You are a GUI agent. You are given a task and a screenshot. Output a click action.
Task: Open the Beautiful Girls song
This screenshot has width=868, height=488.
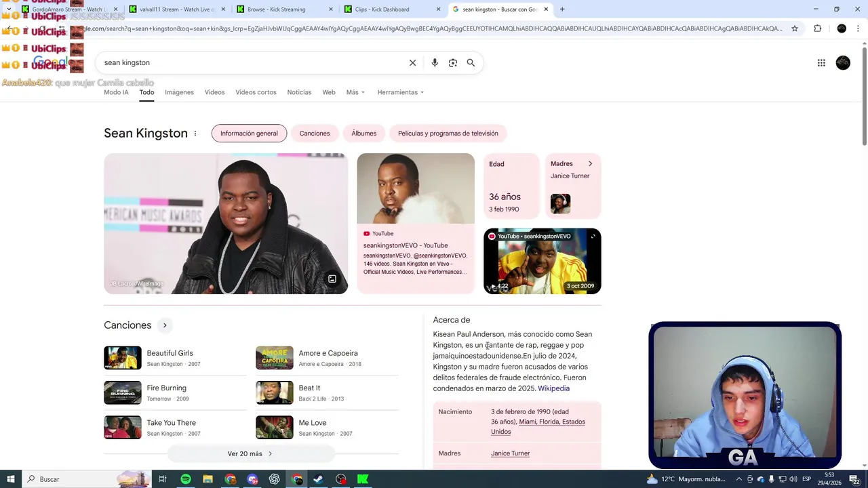pyautogui.click(x=175, y=358)
